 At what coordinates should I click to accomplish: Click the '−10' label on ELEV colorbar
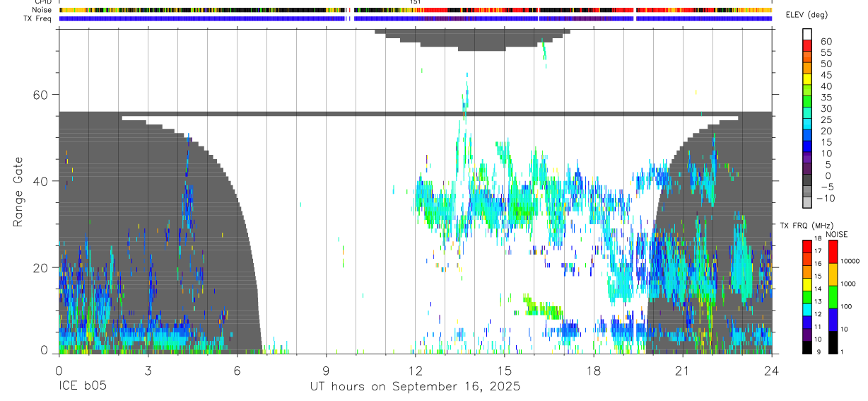(x=825, y=198)
